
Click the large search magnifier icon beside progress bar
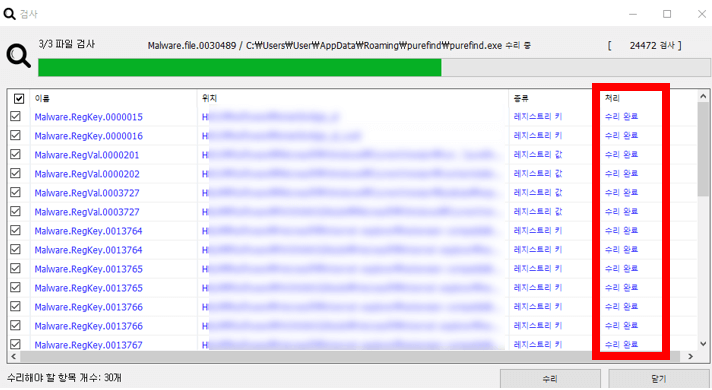19,56
